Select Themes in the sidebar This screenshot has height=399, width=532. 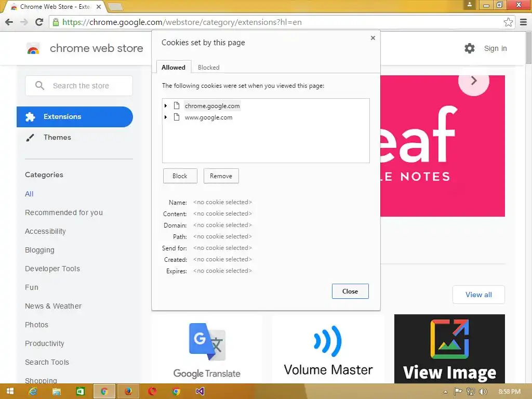pos(57,137)
